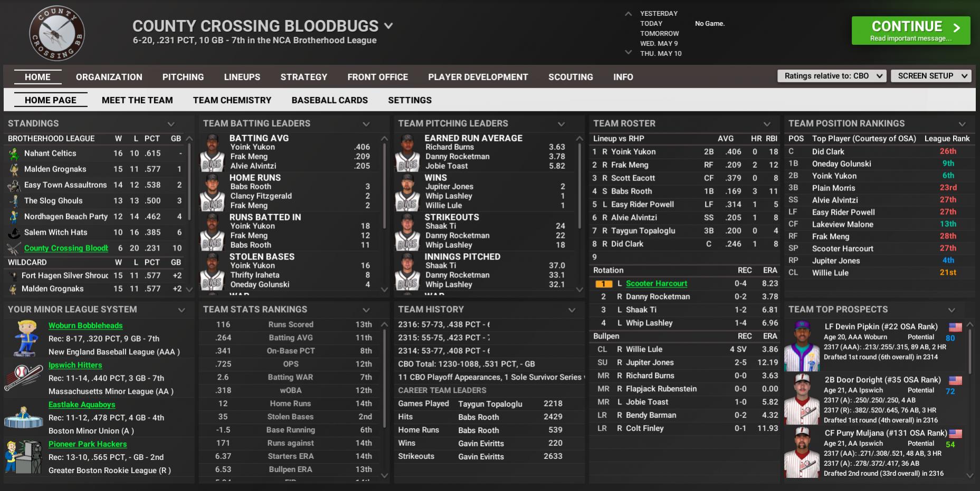Expand the team name dropdown chevron
Screen dimensions: 980x491
click(388, 26)
